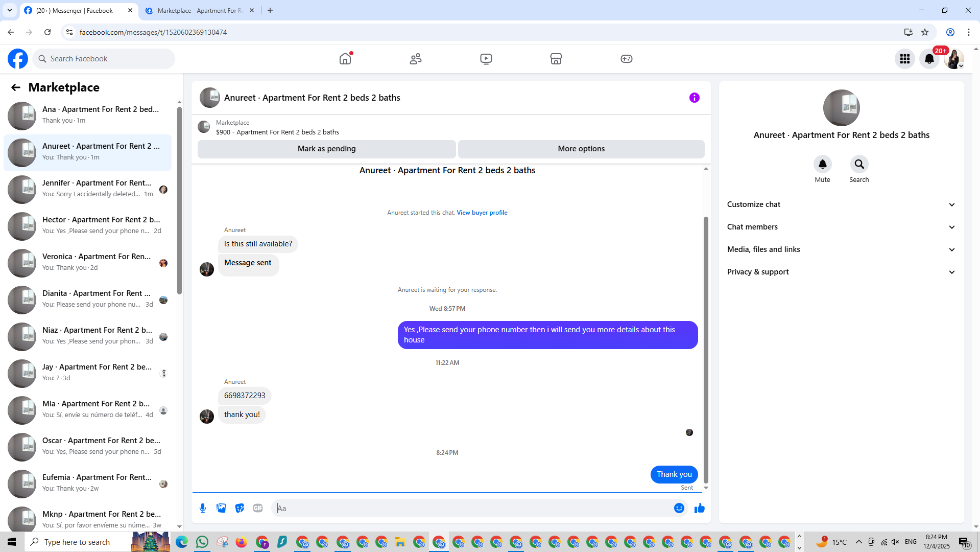
Task: Open the Mia apartment conversation
Action: [x=88, y=409]
